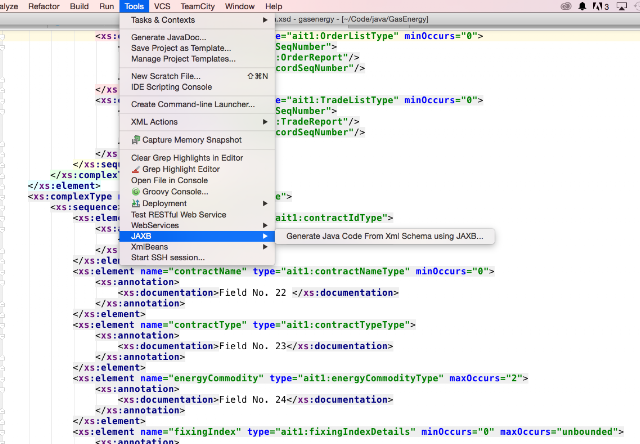Click Adobe icon with badge 3

pos(600,6)
